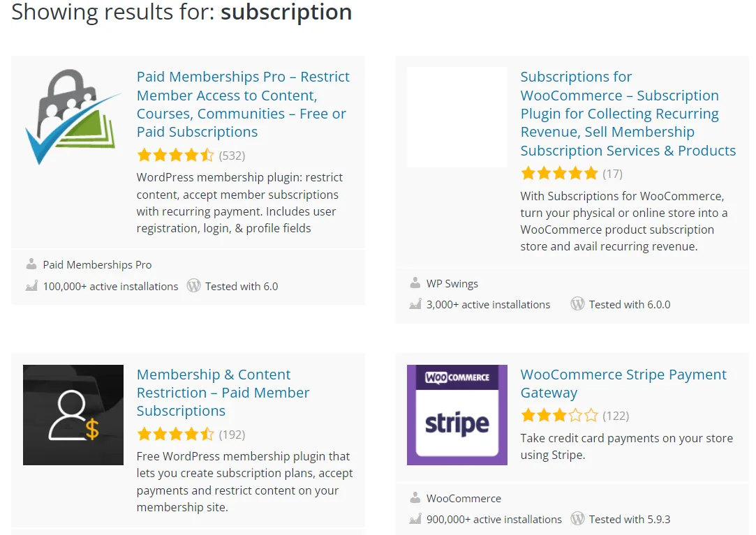Open the Paid Memberships Pro plugin title link

coord(243,105)
